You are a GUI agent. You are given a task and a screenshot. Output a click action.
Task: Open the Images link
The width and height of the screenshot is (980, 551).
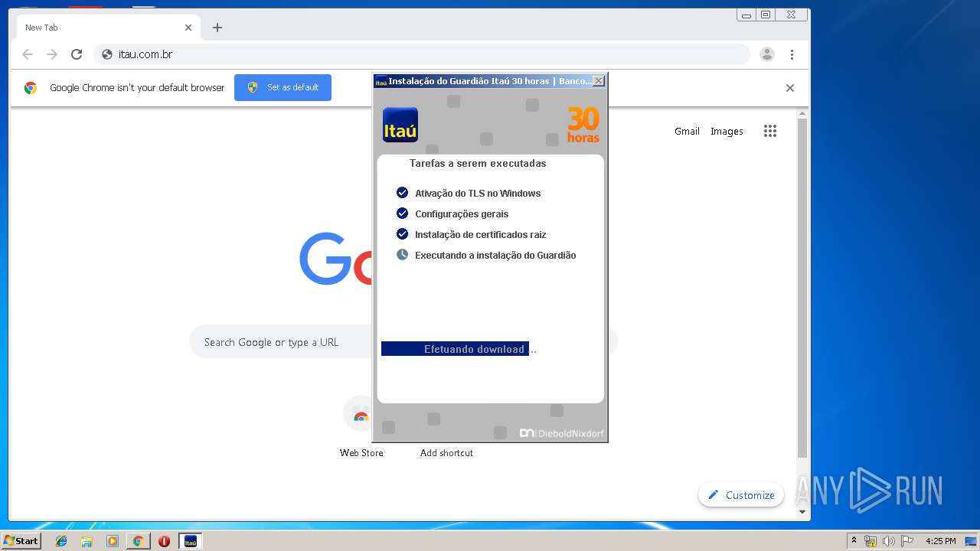[x=727, y=131]
